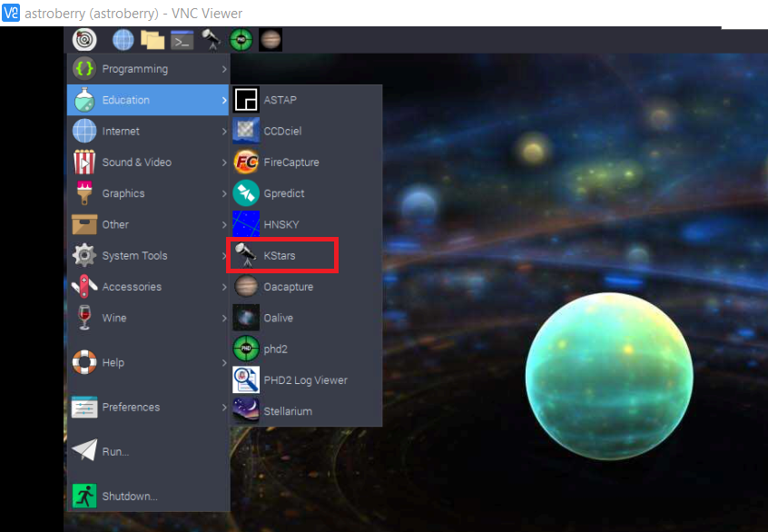Click the phd2 label text

[276, 350]
